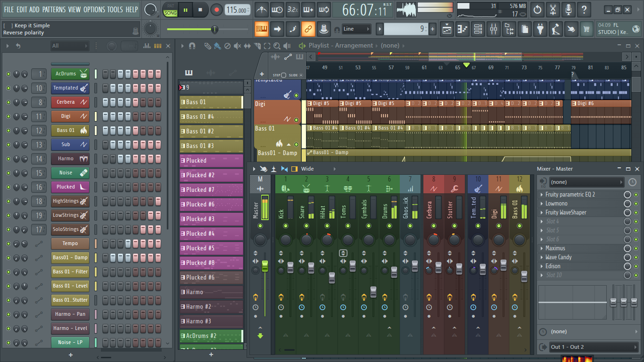This screenshot has width=644, height=362.
Task: Mute the Snare mixer track
Action: (x=306, y=226)
